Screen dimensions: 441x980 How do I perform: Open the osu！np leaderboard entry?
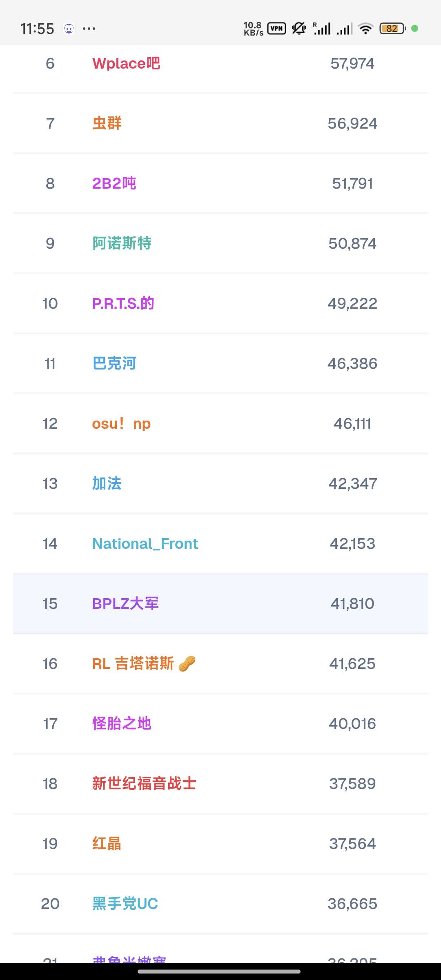121,423
